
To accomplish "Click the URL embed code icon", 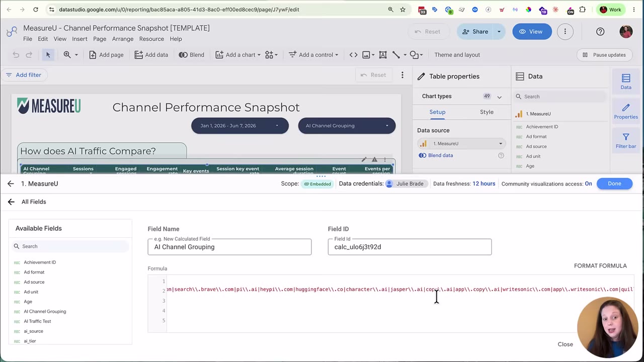I will 353,55.
